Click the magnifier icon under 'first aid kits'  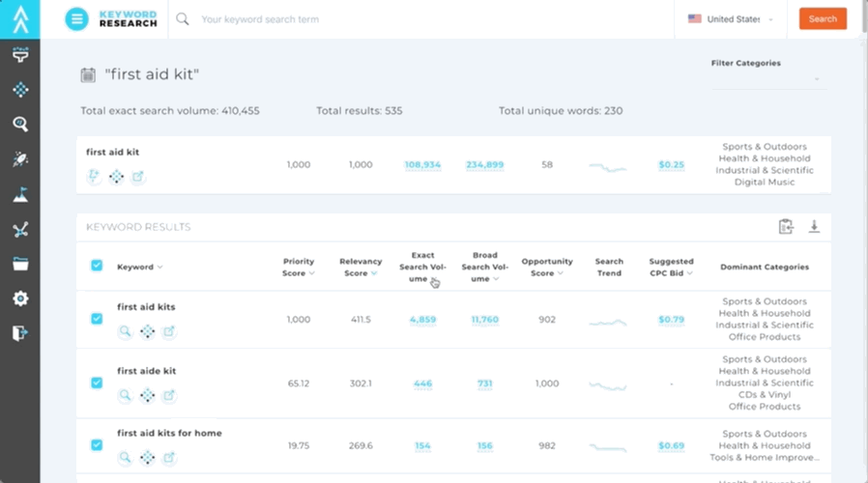pos(126,331)
